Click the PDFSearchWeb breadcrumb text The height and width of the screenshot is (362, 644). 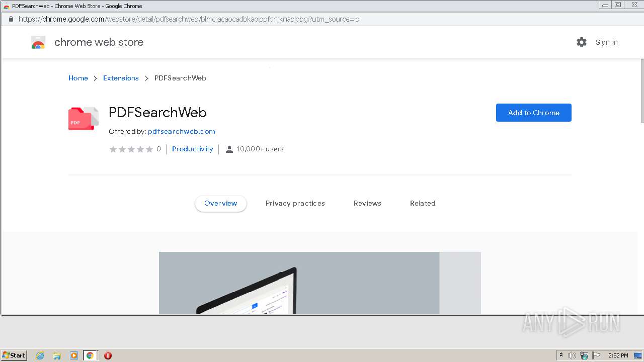tap(180, 78)
